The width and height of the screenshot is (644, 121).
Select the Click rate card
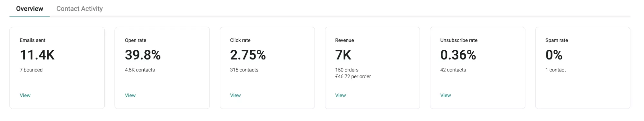[x=267, y=68]
